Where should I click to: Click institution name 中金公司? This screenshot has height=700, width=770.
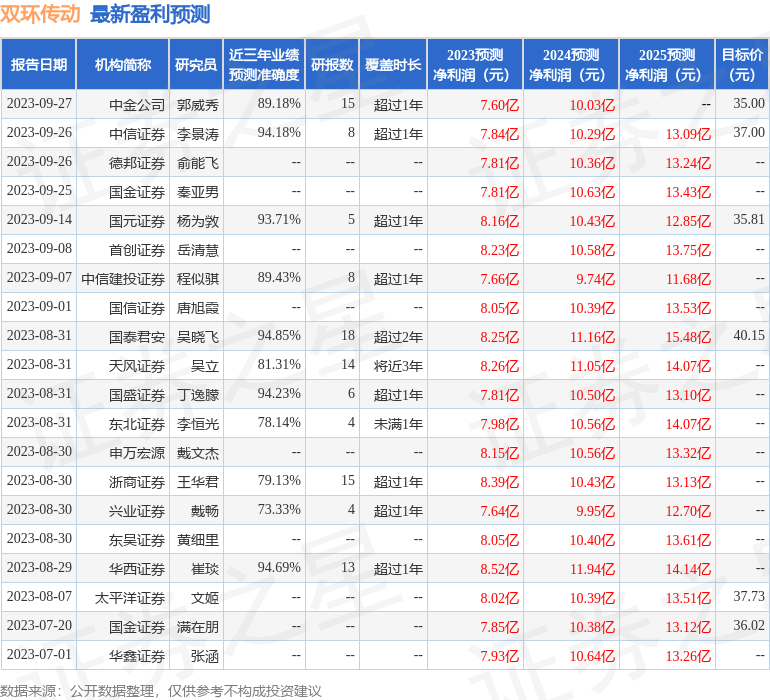pos(137,105)
